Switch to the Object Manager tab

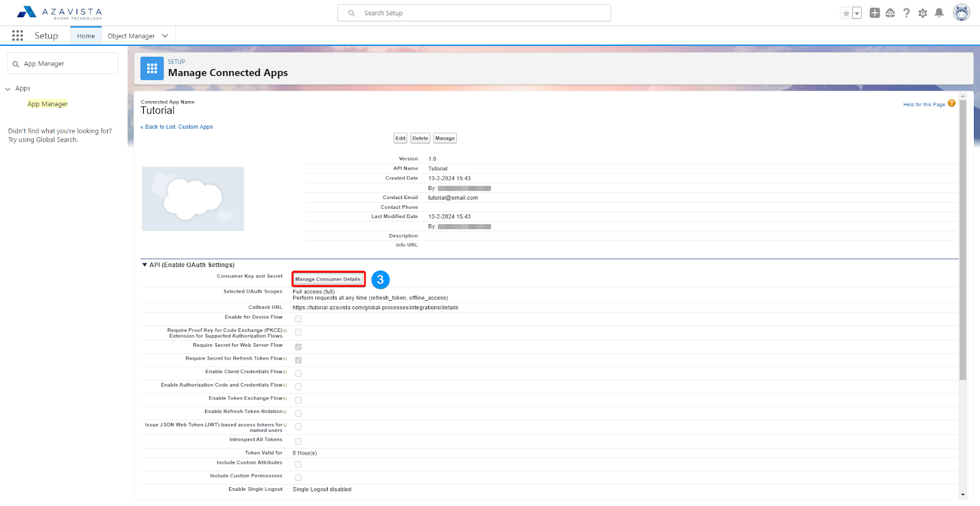(x=131, y=36)
